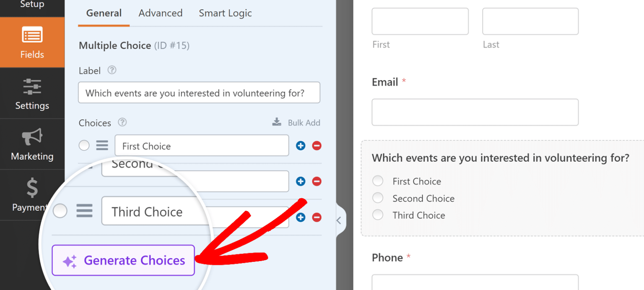Click the Generate Choices button
The width and height of the screenshot is (644, 290).
coord(123,260)
